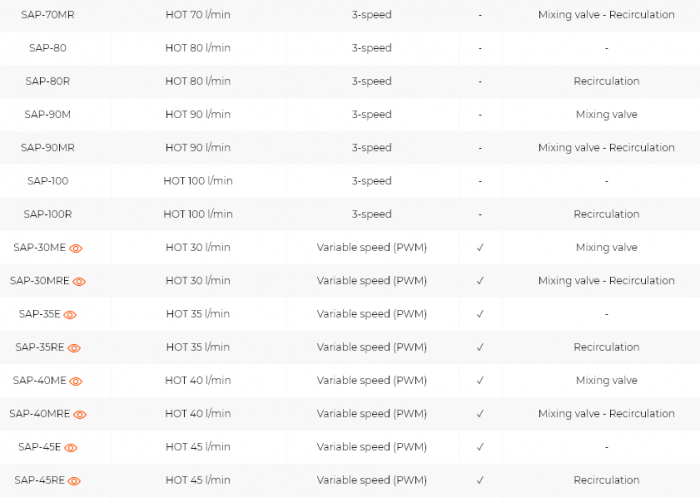Click the SAP-80 model name
Image resolution: width=700 pixels, height=502 pixels.
[48, 48]
